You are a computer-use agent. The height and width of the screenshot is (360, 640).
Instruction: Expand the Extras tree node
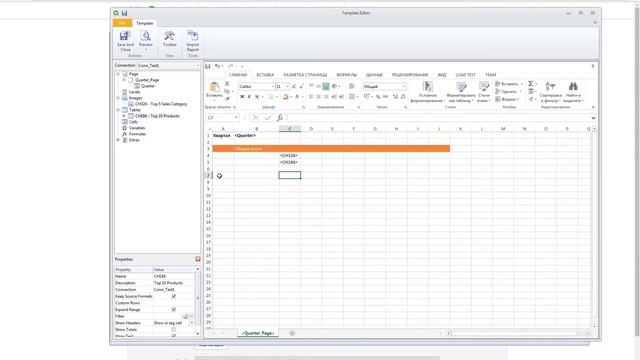click(118, 140)
